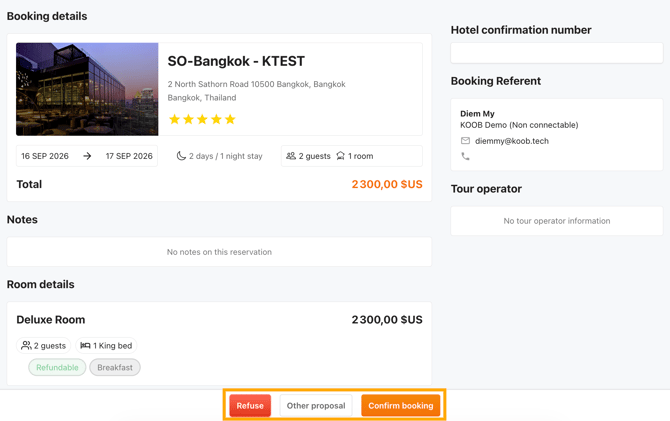
Task: Open the Other proposal option
Action: (316, 405)
